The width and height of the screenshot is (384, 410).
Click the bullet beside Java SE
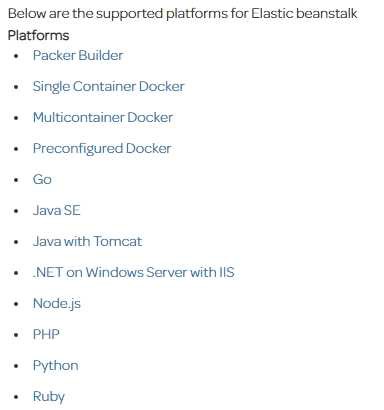click(x=16, y=211)
